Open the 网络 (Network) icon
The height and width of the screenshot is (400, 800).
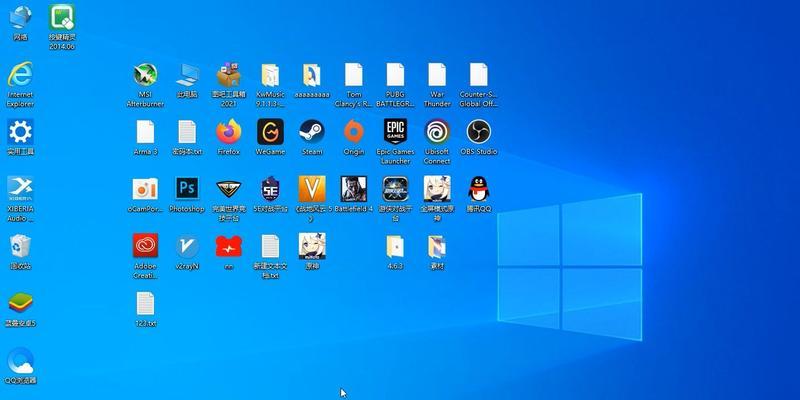20,18
